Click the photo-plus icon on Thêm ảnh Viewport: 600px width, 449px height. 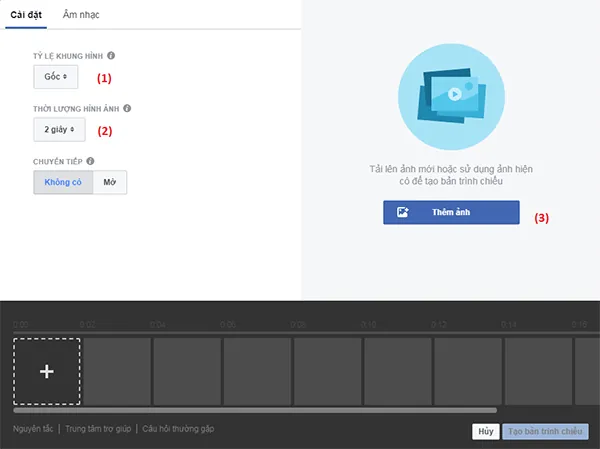(x=402, y=212)
